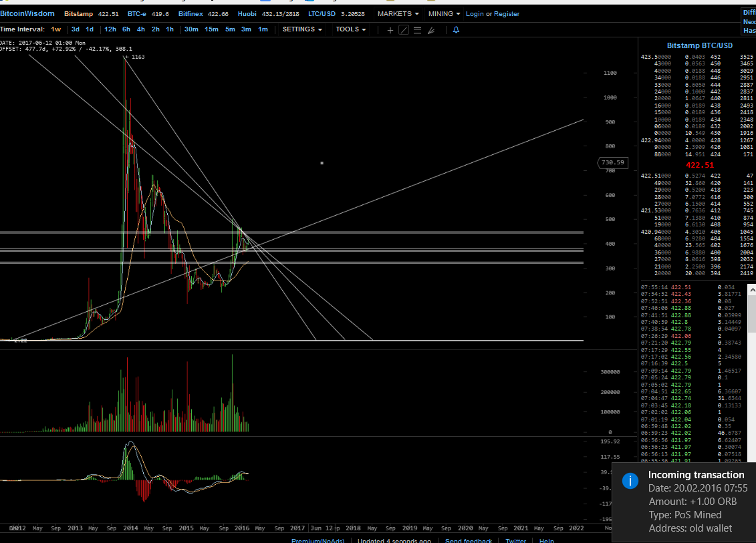
Task: Open the TOOLS dropdown
Action: tap(350, 29)
